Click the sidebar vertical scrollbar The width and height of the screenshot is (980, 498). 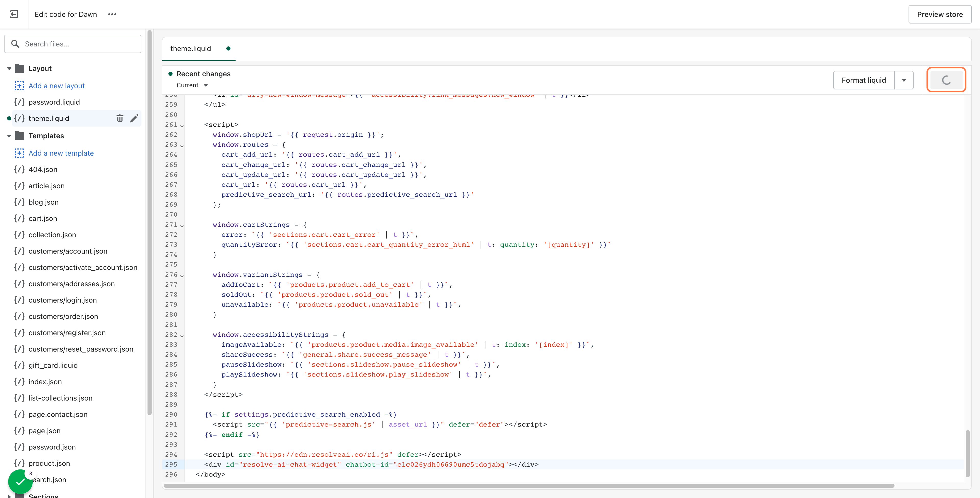[149, 222]
